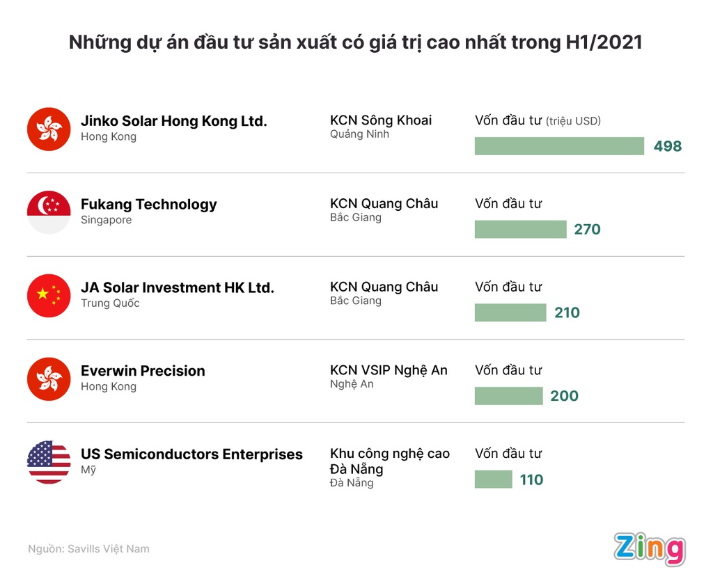This screenshot has width=713, height=588.
Task: Click the Nguồn: Savills Việt Nam source text
Action: [x=88, y=549]
